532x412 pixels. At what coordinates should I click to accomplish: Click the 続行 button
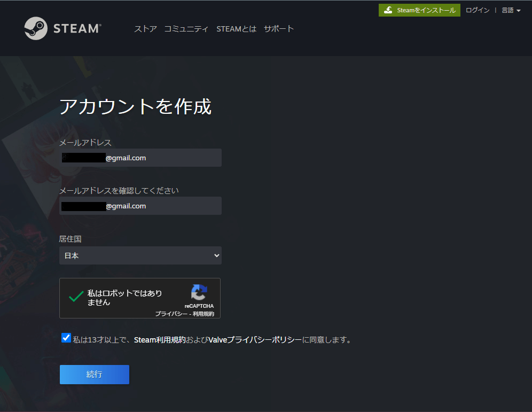[x=94, y=374]
